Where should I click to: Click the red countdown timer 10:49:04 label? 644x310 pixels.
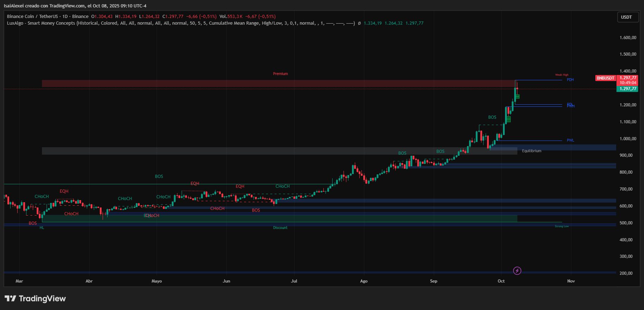click(x=628, y=83)
